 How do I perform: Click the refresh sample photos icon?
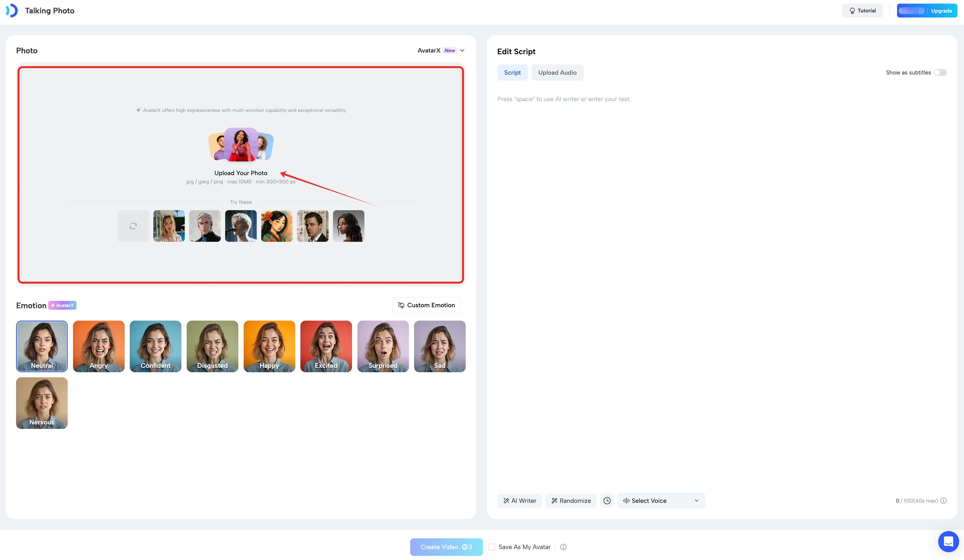pos(133,226)
